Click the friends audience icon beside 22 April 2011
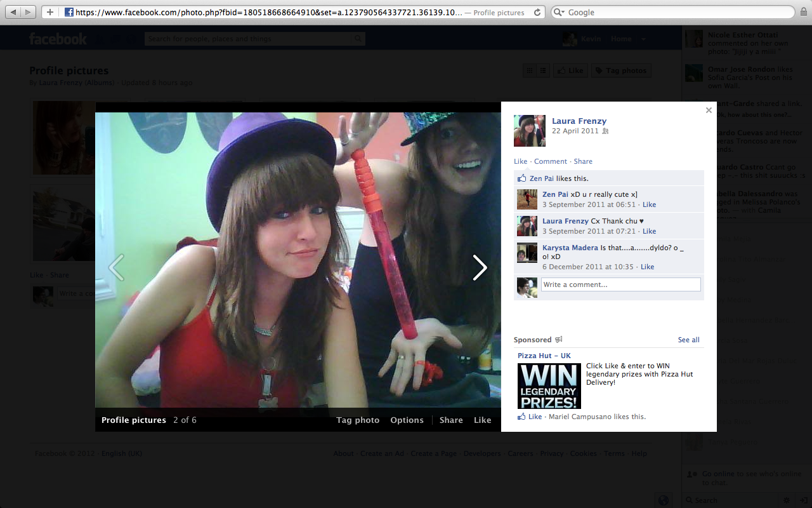The image size is (812, 508). [605, 131]
